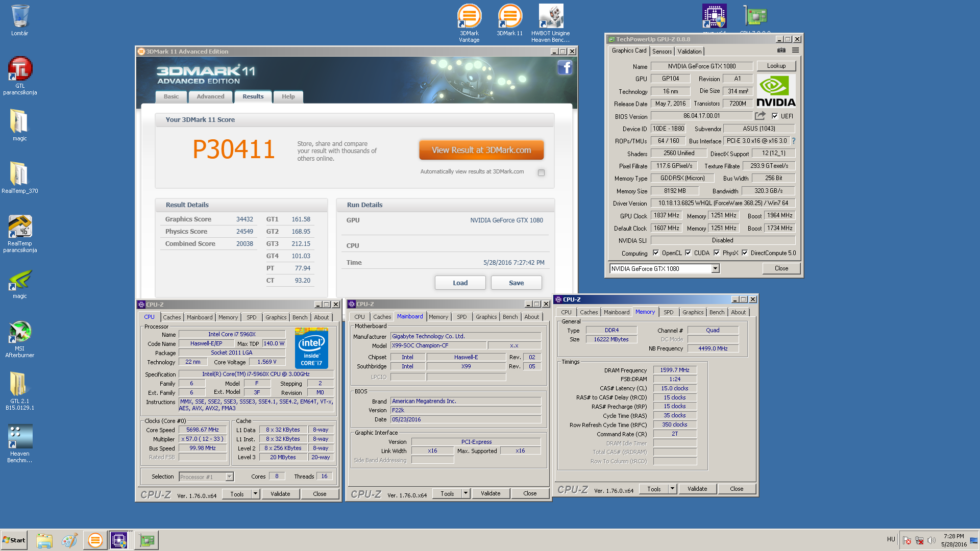Open the volume control in system tray
This screenshot has width=980, height=551.
coord(932,540)
